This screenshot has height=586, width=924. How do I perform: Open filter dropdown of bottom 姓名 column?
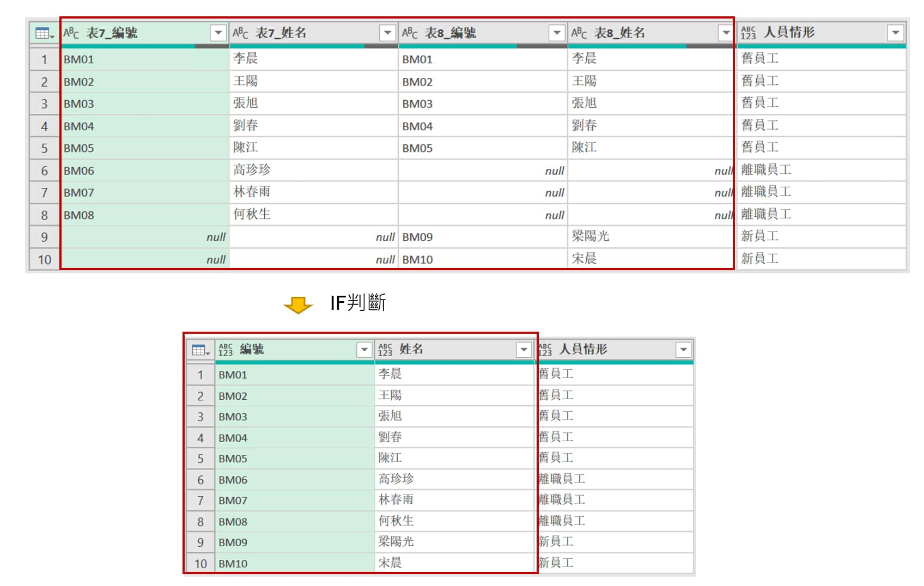[x=524, y=350]
